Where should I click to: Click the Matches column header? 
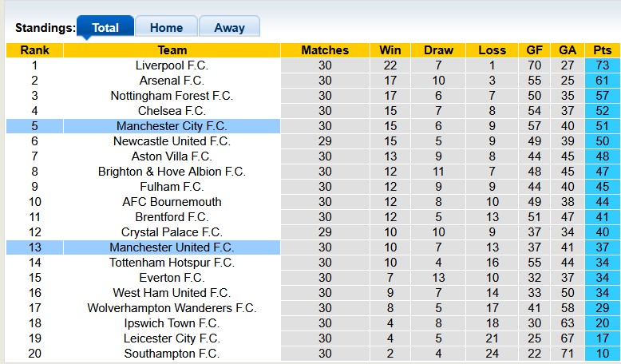point(325,50)
